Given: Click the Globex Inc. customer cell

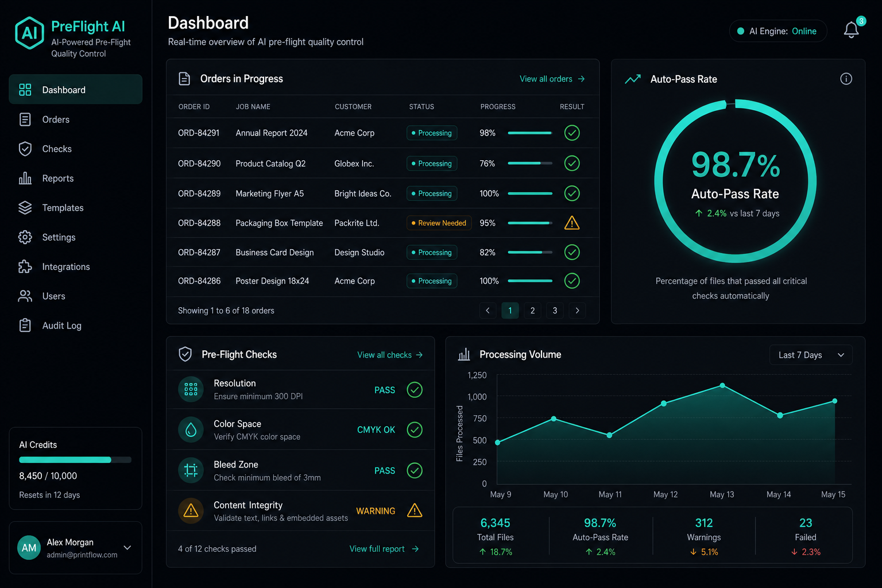Looking at the screenshot, I should tap(354, 164).
